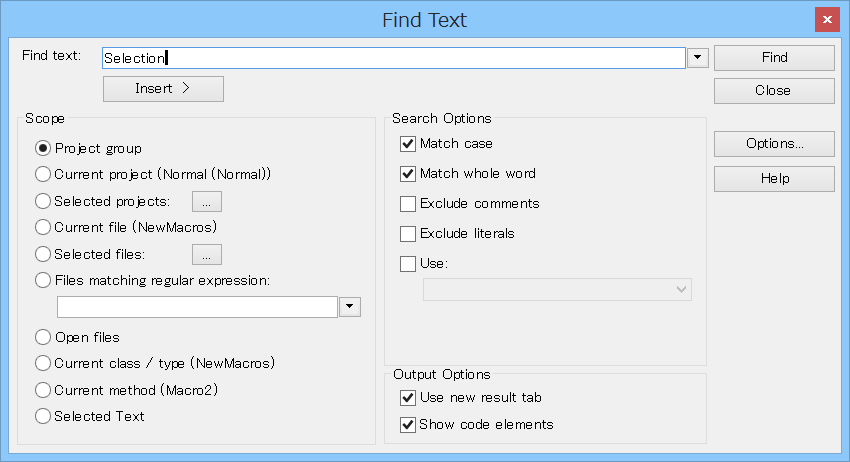Click the Close button below Find
Viewport: 850px width, 462px height.
point(774,91)
